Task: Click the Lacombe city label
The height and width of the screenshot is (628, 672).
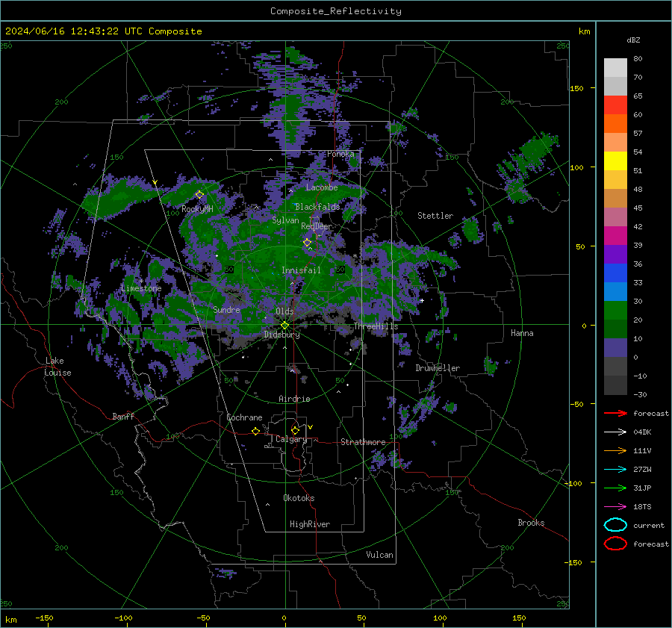Action: pyautogui.click(x=322, y=187)
